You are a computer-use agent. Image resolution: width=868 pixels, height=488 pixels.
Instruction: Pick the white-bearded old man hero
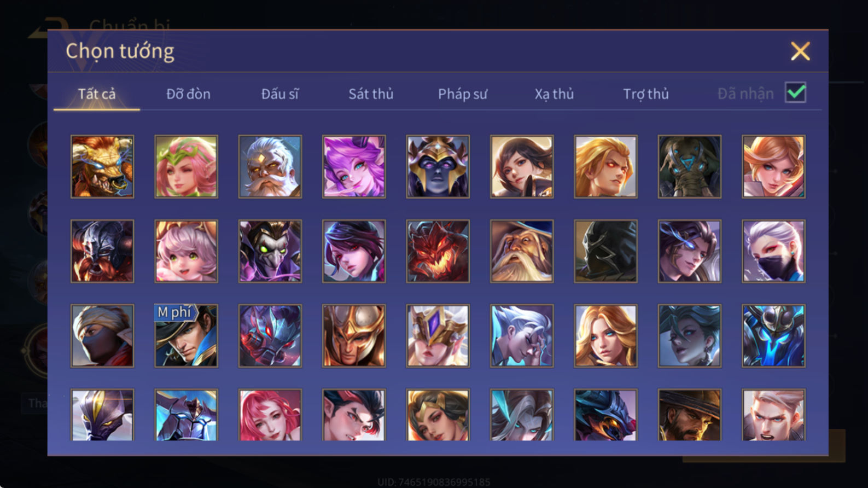click(x=270, y=167)
